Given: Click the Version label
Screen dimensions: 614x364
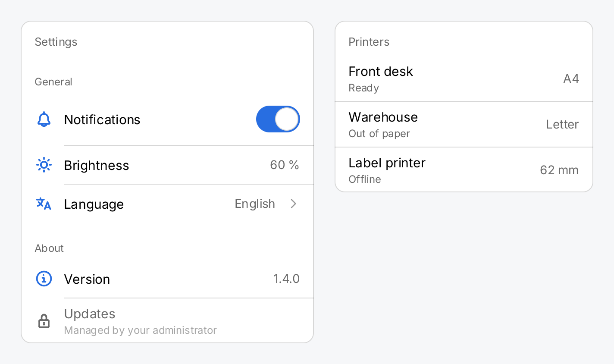Looking at the screenshot, I should coord(87,279).
